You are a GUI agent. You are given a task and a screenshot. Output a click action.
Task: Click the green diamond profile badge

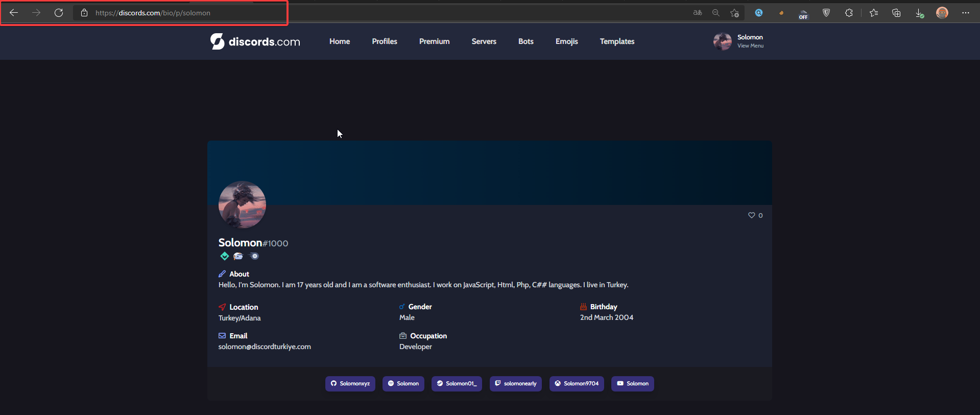coord(224,256)
